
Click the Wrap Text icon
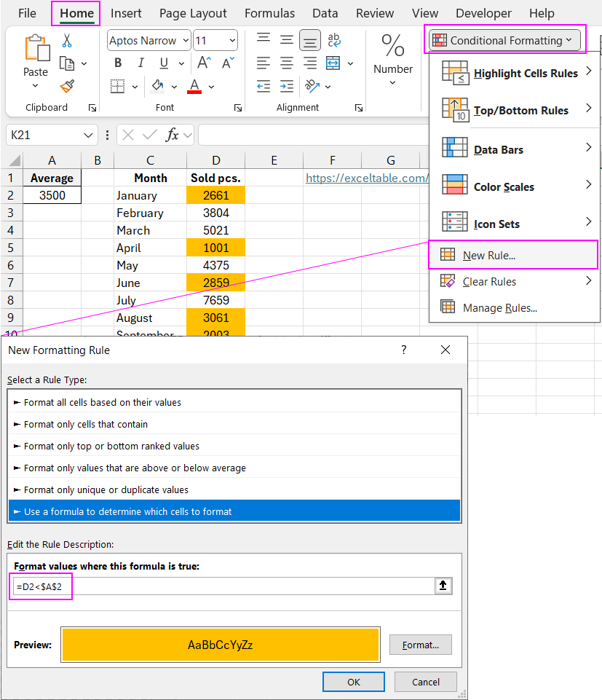333,40
